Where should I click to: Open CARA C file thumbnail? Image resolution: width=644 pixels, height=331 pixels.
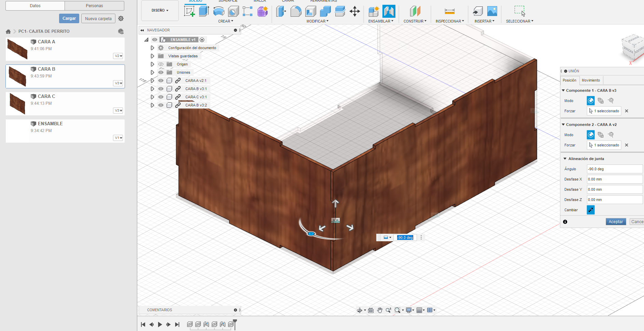(x=17, y=103)
